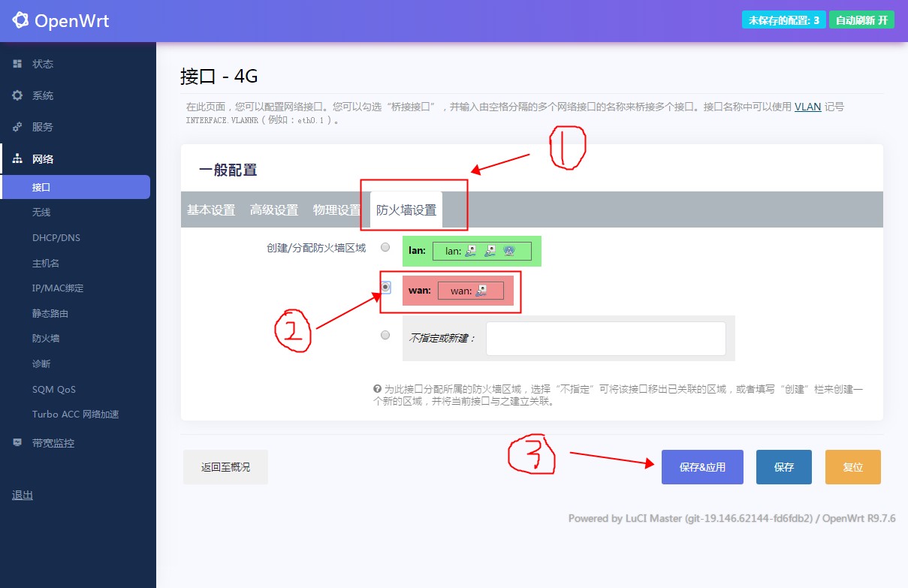Toggle the 自动刷新 开 badge
Viewport: 908px width, 588px height.
[x=861, y=20]
